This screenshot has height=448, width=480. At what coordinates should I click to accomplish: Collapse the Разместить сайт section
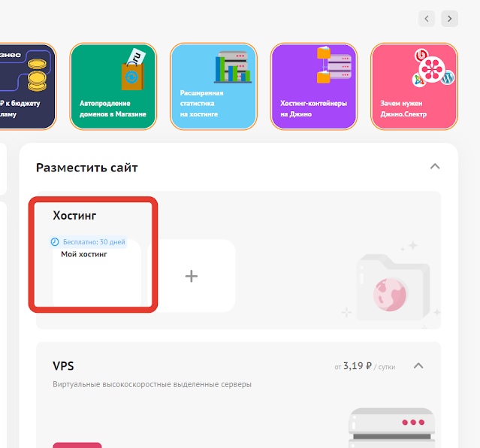pyautogui.click(x=435, y=167)
